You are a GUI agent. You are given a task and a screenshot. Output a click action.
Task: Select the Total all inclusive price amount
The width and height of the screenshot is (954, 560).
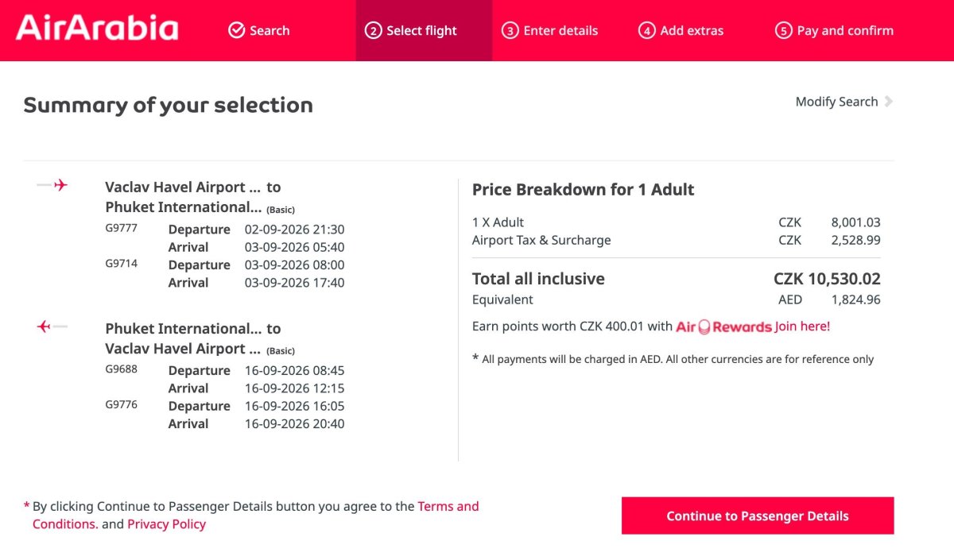pos(827,279)
